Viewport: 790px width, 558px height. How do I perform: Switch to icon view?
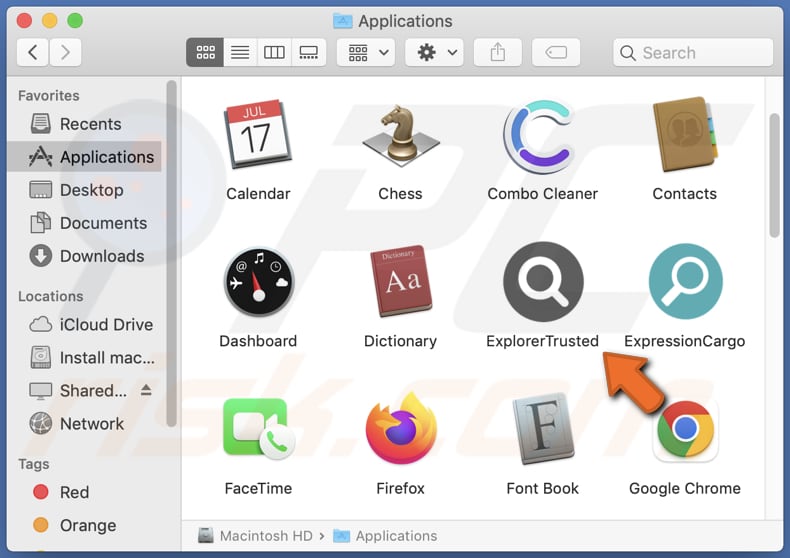pyautogui.click(x=205, y=52)
